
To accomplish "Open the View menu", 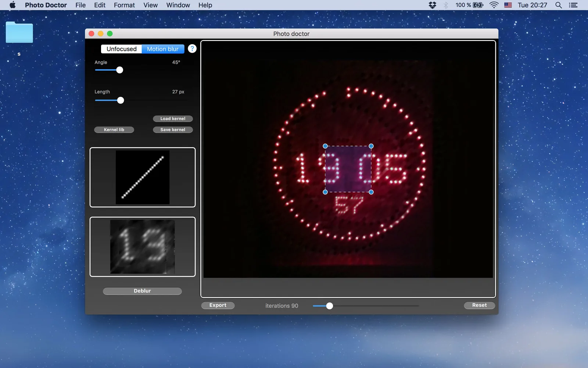I will 150,5.
